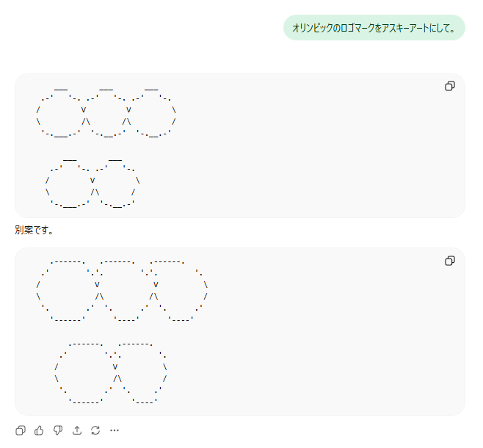Viewport: 483px width, 448px height.
Task: Share the response using the upload arrow icon
Action: (x=77, y=430)
